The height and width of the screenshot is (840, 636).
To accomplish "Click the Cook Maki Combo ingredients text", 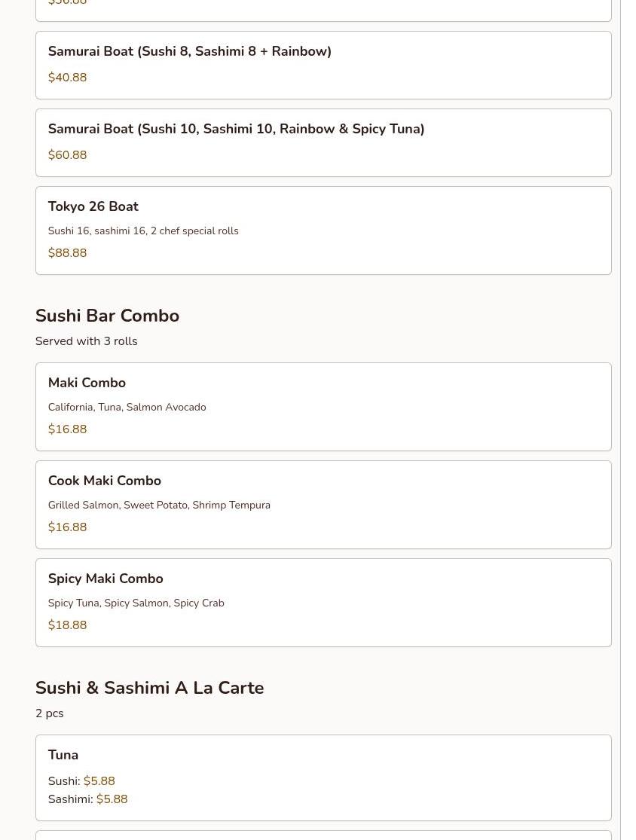I will 159,506.
